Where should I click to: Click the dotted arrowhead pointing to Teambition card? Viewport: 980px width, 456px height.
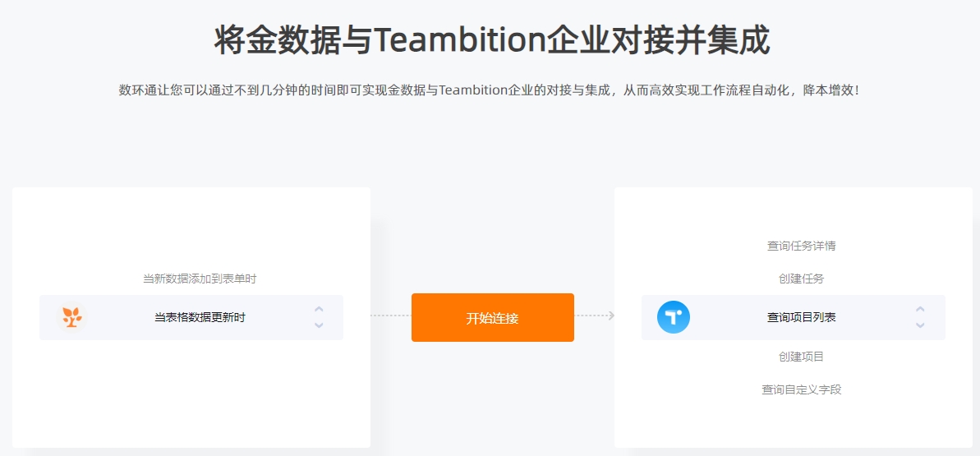611,316
